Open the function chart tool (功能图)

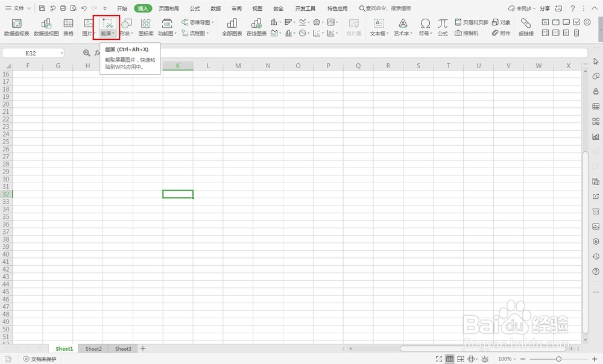click(167, 27)
